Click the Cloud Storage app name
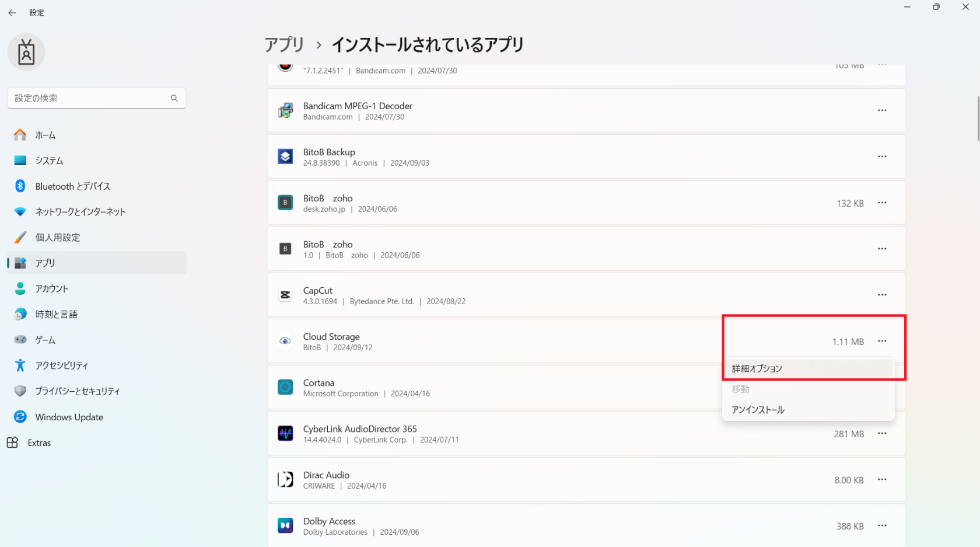Image resolution: width=980 pixels, height=547 pixels. pyautogui.click(x=331, y=337)
